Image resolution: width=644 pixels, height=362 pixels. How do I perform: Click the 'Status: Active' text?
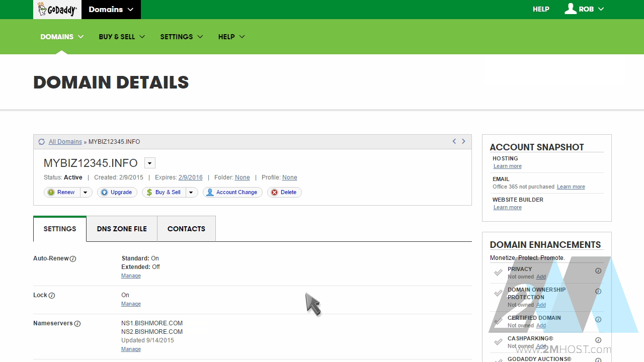(63, 177)
